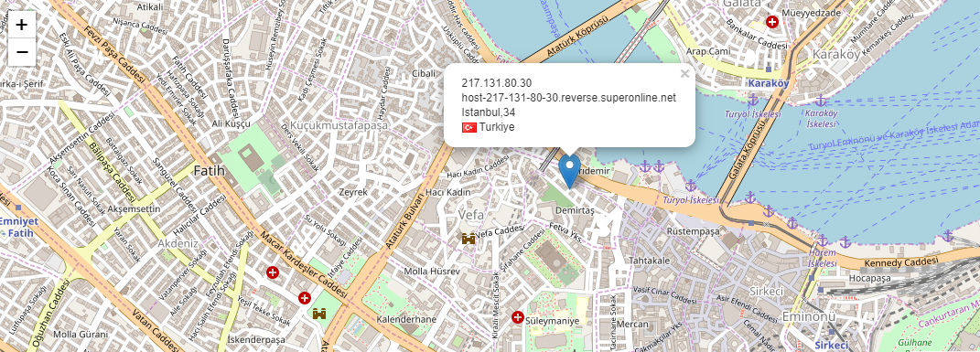Click the Emniyet Fatih station label
Screen dimensions: 980x352
(x=18, y=227)
